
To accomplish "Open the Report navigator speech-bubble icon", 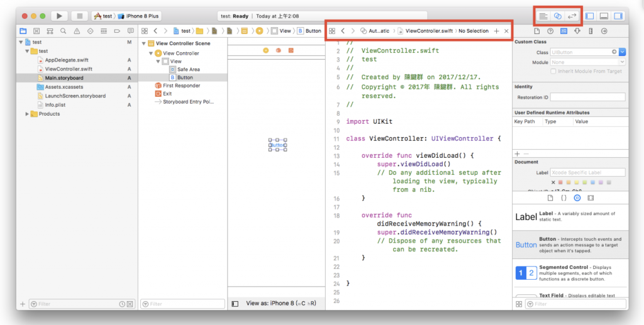I will (131, 31).
